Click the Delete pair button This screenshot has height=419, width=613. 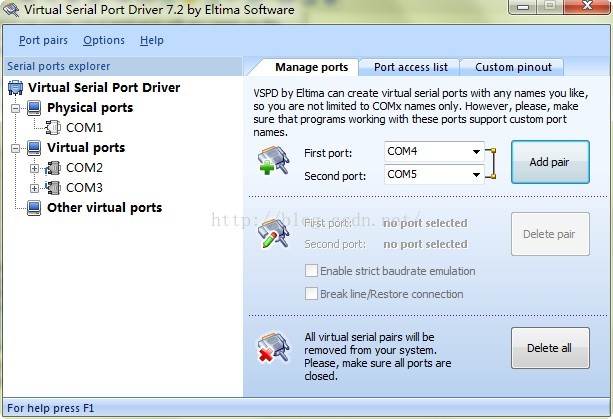[550, 234]
